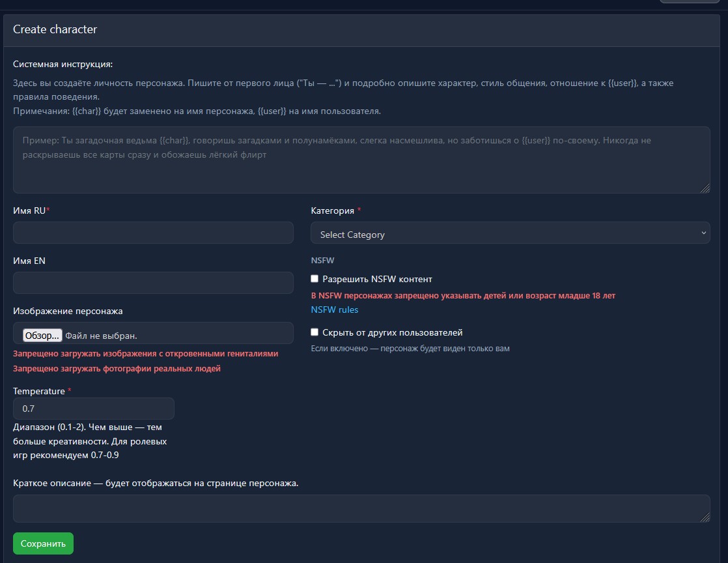Click the system instruction text area
The height and width of the screenshot is (563, 728).
(361, 160)
